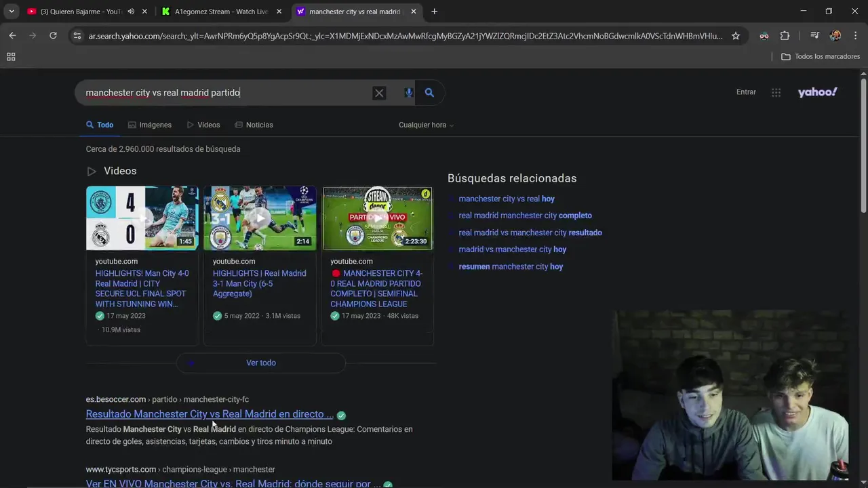
Task: Open the tab search dropdown arrow
Action: click(x=11, y=12)
